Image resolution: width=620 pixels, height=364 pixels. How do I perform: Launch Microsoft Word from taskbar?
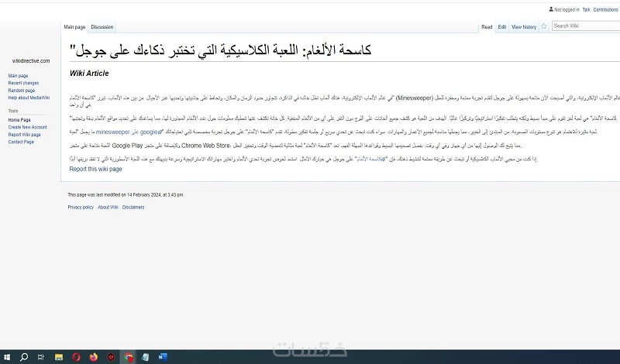pos(163,357)
